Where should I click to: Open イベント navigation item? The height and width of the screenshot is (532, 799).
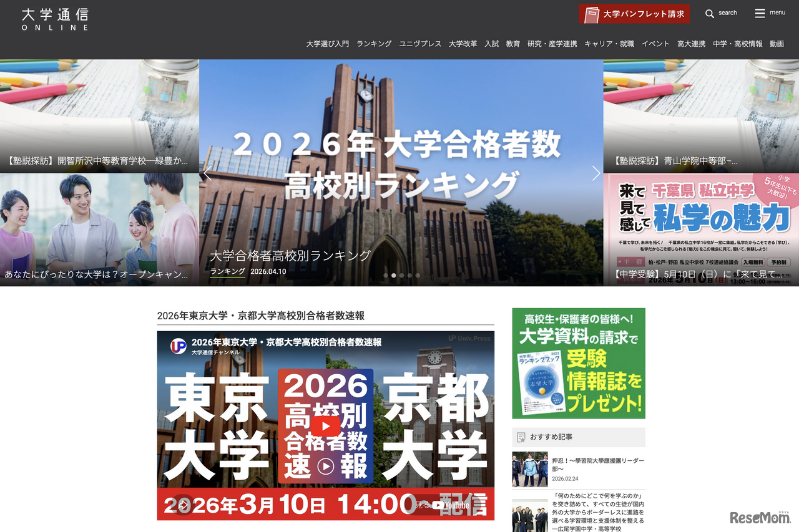tap(655, 44)
